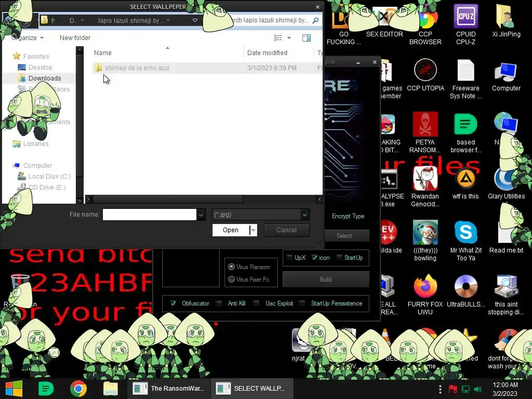Select the Virus Ransom radio button

click(x=231, y=267)
